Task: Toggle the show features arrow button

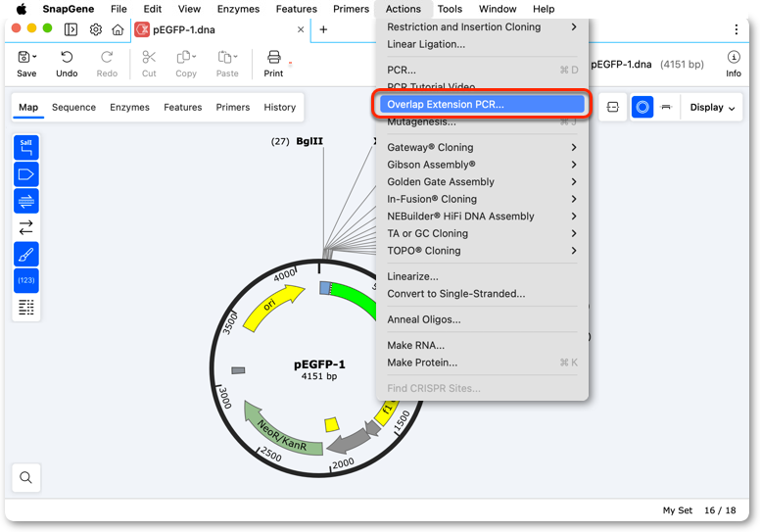Action: point(26,174)
